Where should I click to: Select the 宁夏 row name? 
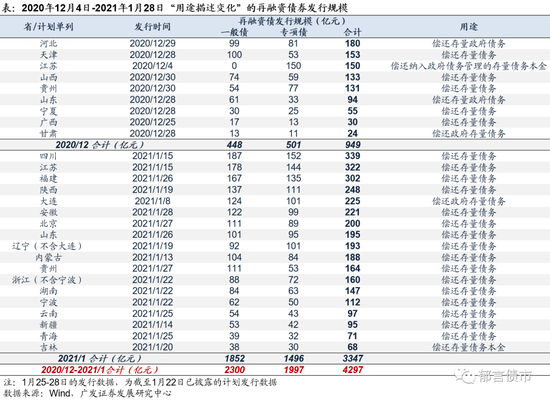click(x=48, y=111)
